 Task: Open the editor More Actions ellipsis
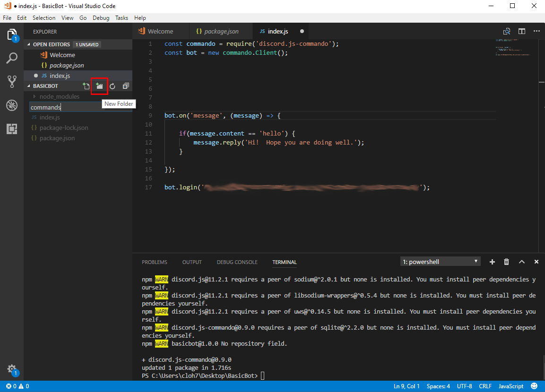(x=536, y=31)
